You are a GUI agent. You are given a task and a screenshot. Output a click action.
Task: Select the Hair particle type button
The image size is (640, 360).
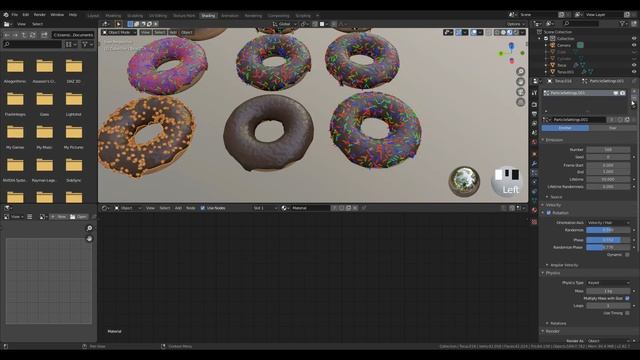coord(612,128)
